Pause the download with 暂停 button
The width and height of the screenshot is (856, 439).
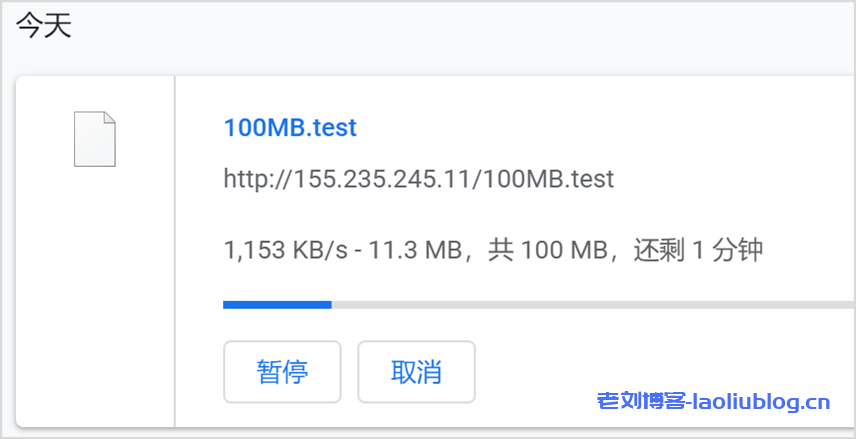click(282, 372)
